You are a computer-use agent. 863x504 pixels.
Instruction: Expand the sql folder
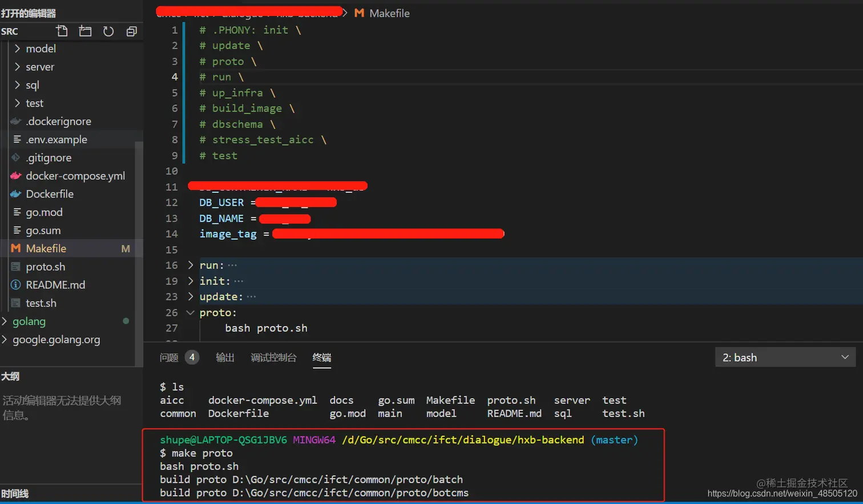click(x=17, y=85)
